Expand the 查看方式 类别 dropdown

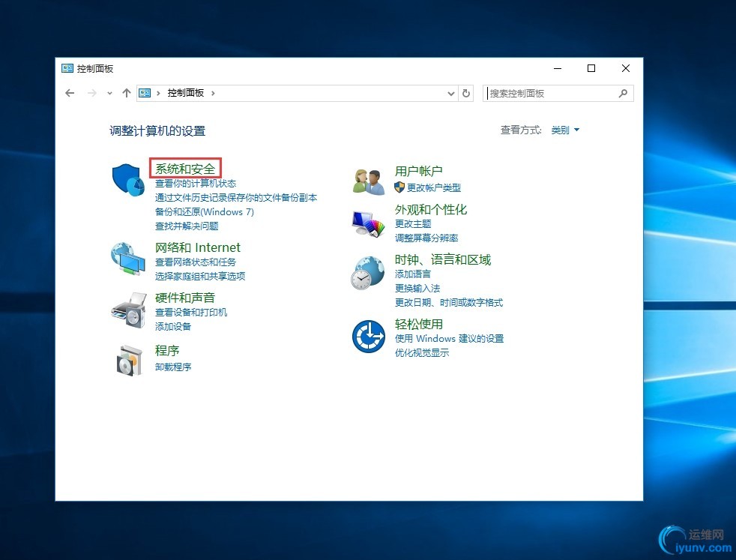pos(565,130)
